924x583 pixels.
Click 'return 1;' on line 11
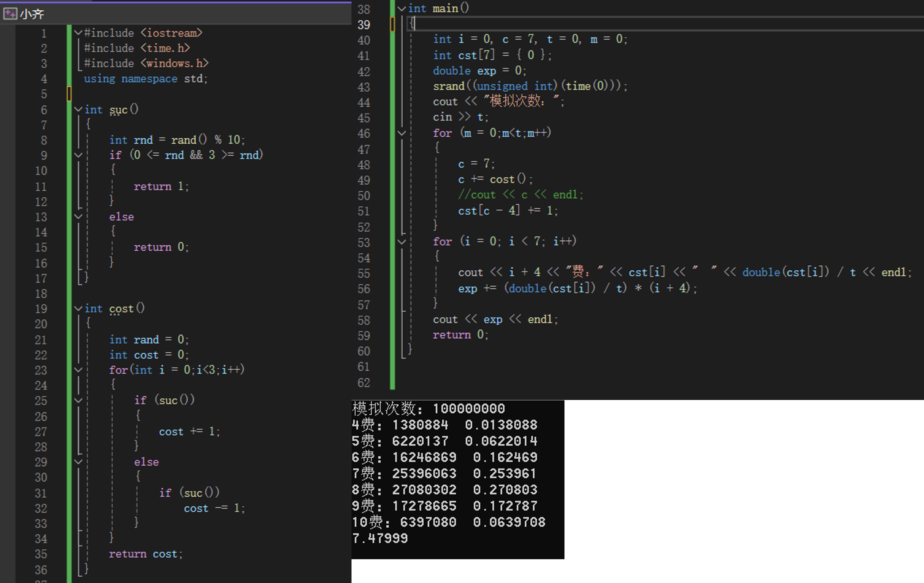(161, 186)
